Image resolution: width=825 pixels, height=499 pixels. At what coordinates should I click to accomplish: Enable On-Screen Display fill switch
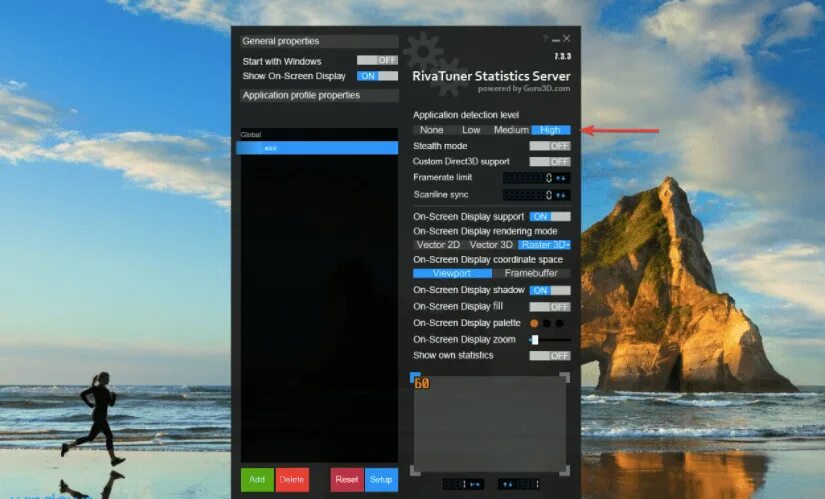tap(550, 307)
